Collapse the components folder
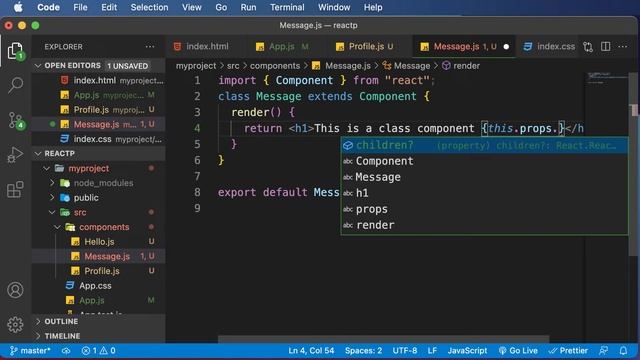The height and width of the screenshot is (360, 640). 58,227
